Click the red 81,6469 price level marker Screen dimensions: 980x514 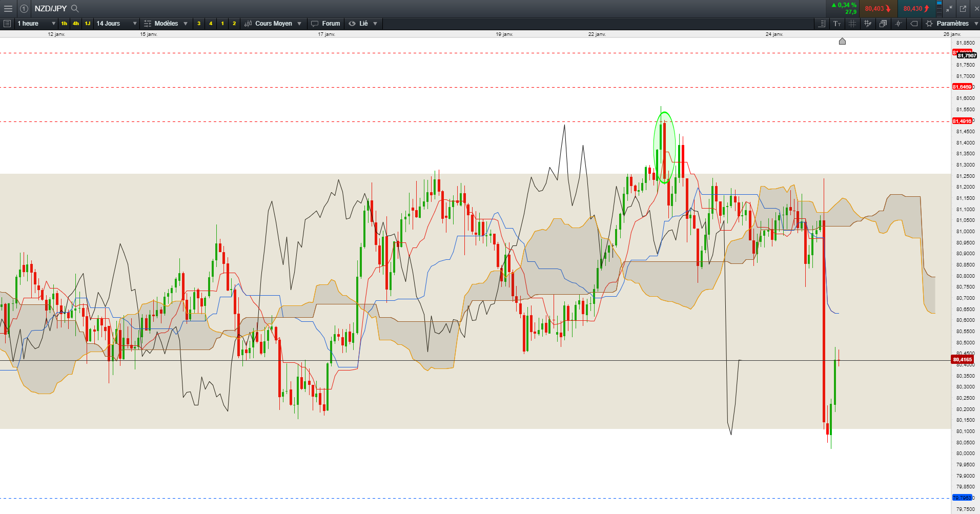[x=962, y=87]
